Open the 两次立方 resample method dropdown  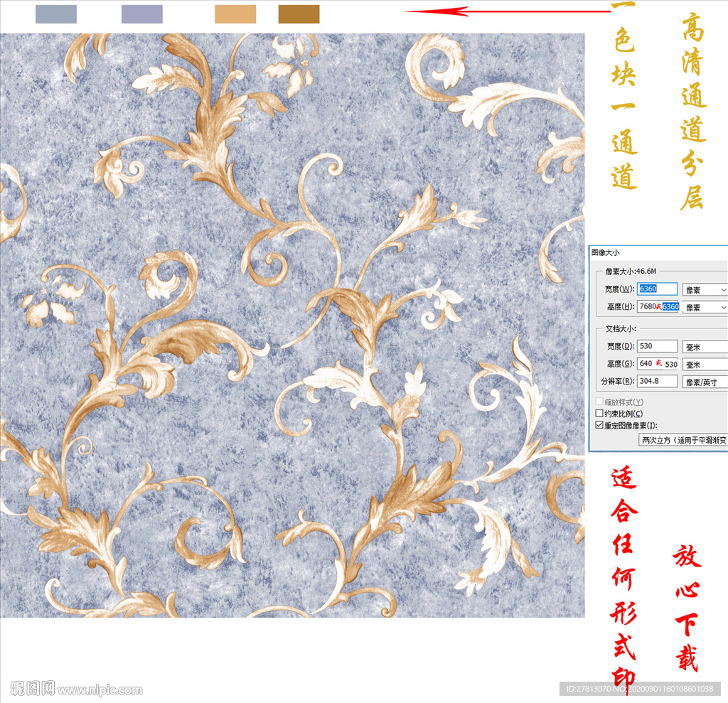[683, 440]
